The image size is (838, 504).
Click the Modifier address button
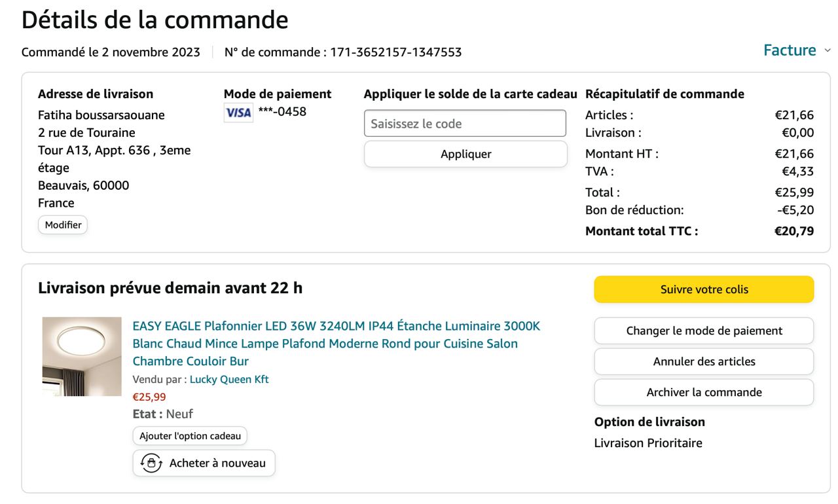coord(63,225)
